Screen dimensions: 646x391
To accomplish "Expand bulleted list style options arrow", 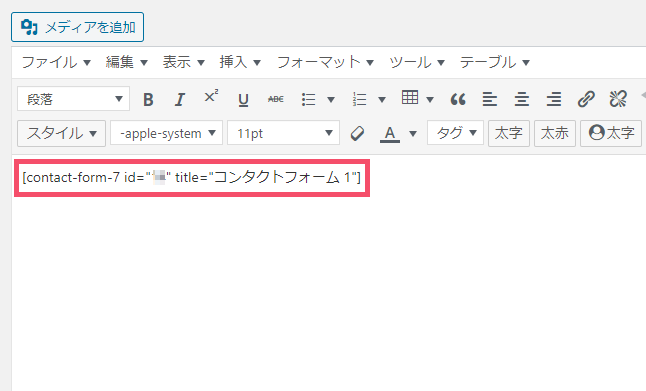I will click(x=331, y=99).
